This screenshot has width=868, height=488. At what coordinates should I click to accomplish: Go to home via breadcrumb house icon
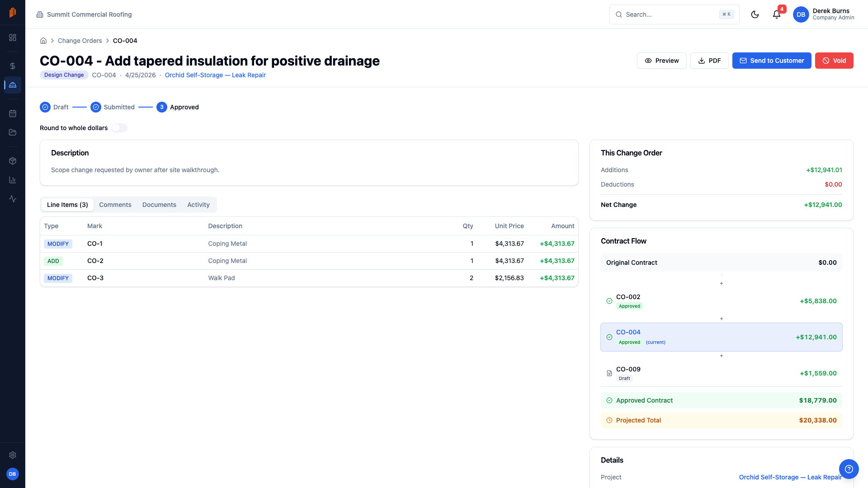point(43,41)
